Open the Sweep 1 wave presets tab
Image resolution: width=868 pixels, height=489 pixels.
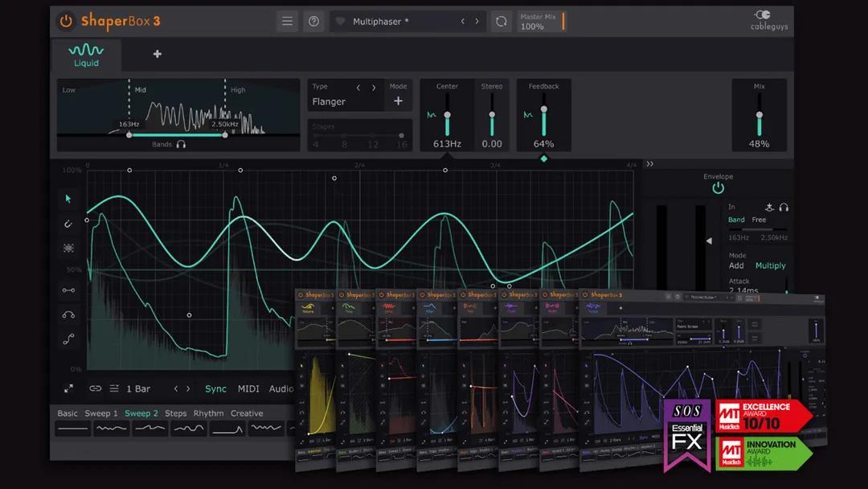tap(100, 413)
